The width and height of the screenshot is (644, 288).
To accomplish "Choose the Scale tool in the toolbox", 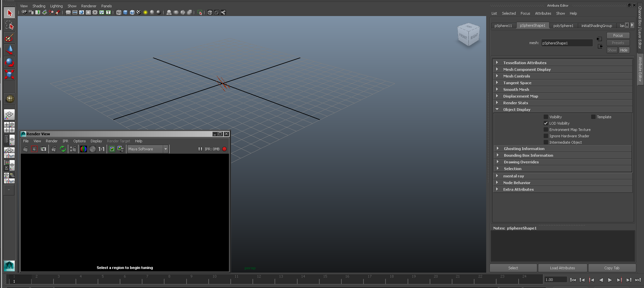I will 9,75.
